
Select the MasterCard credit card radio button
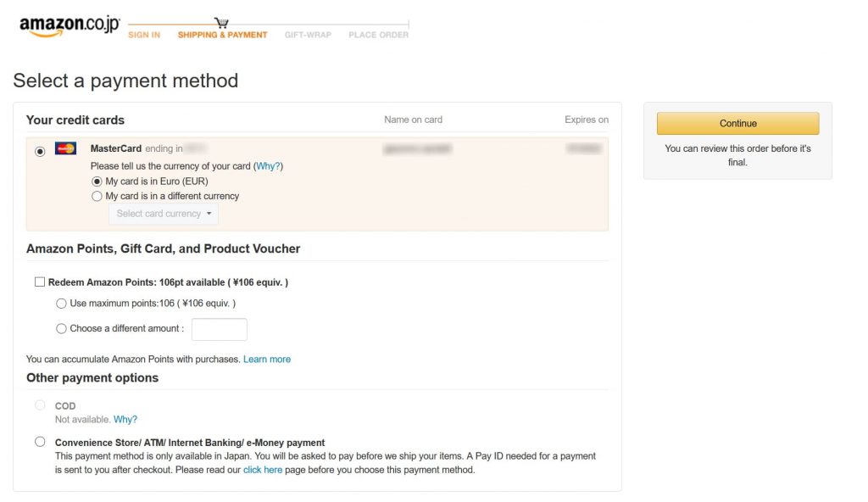[40, 151]
